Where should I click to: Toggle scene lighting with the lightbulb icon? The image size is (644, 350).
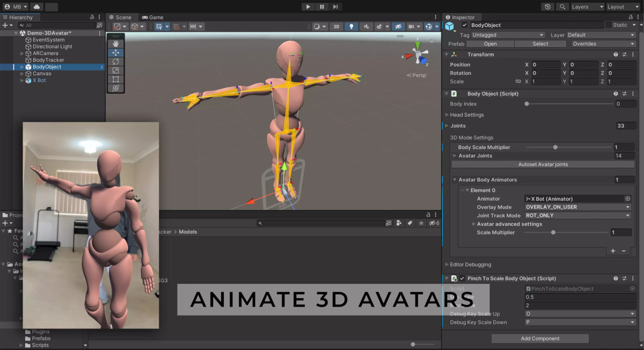pyautogui.click(x=352, y=26)
